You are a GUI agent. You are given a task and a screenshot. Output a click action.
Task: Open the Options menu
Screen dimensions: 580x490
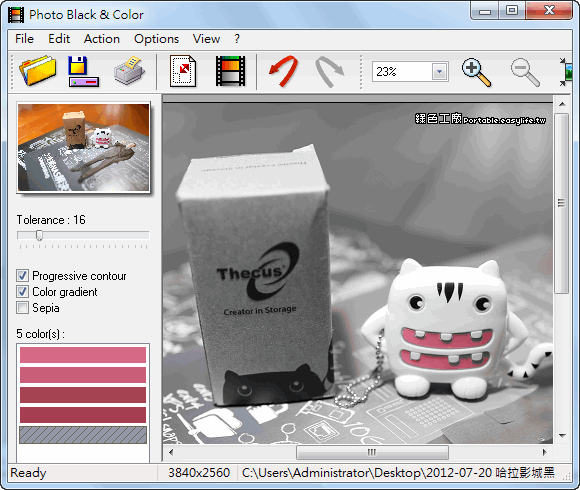(x=156, y=39)
